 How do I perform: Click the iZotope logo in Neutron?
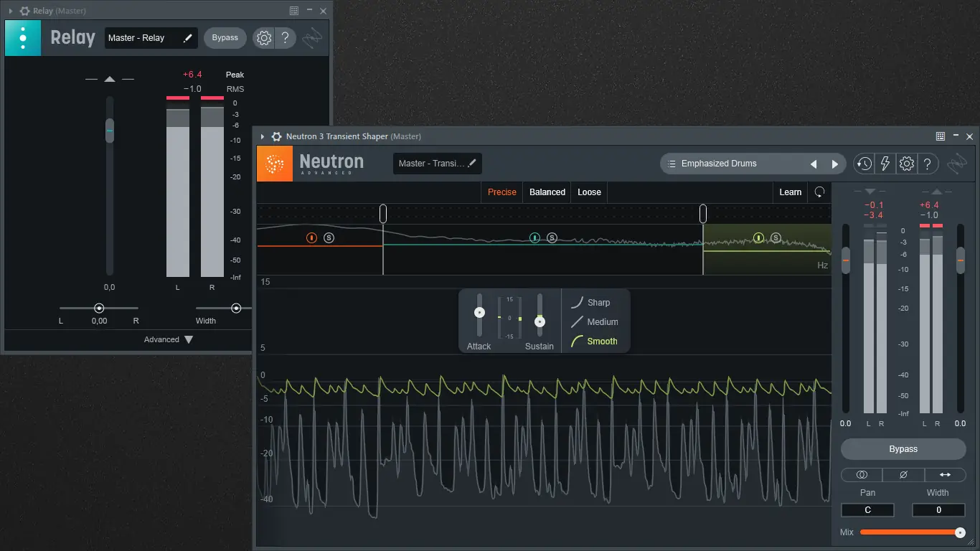tap(958, 164)
